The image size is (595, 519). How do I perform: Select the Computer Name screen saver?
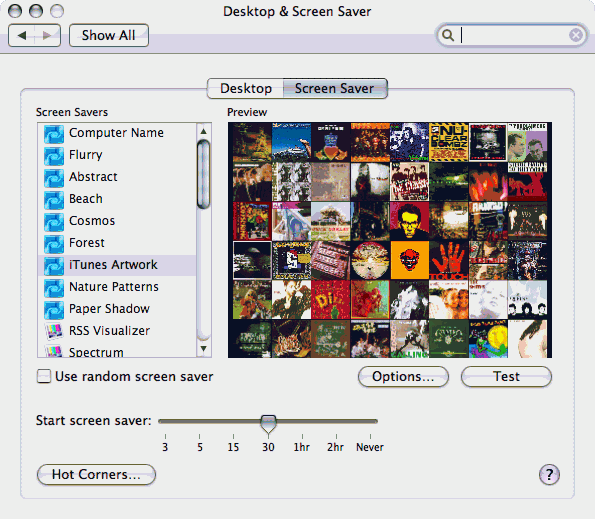pos(117,134)
